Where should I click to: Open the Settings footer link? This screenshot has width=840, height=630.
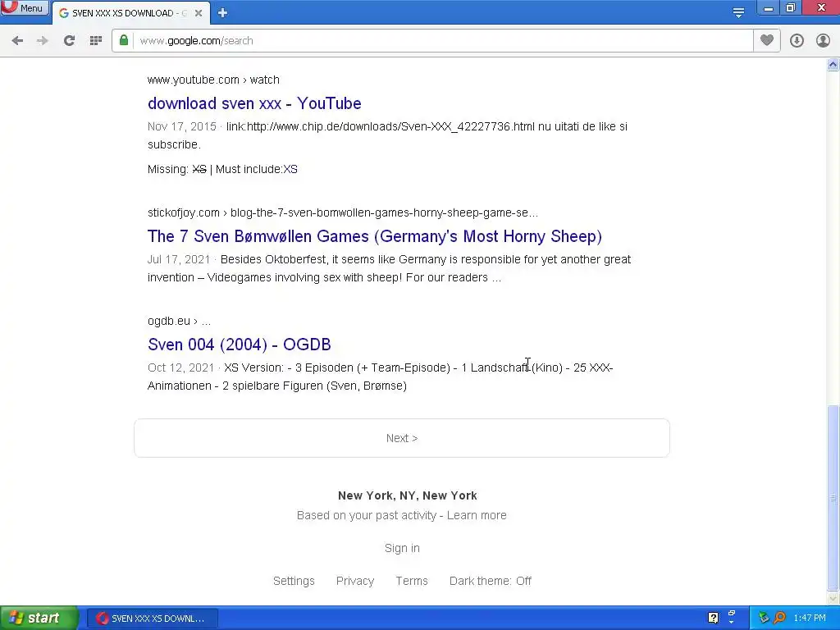[294, 582]
